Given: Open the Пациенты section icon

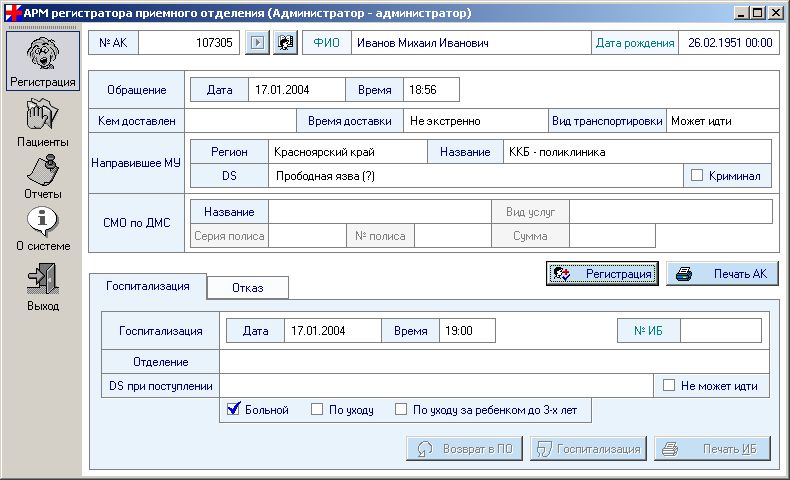Looking at the screenshot, I should click(x=41, y=118).
